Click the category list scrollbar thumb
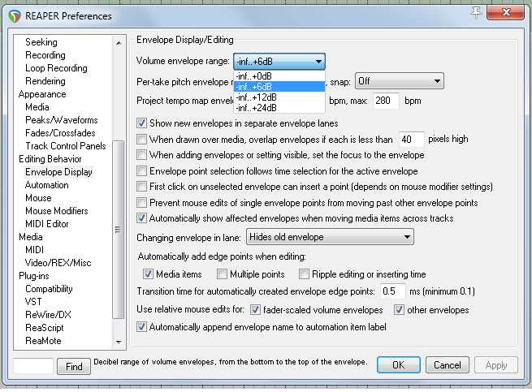This screenshot has height=392, width=532. click(119, 230)
